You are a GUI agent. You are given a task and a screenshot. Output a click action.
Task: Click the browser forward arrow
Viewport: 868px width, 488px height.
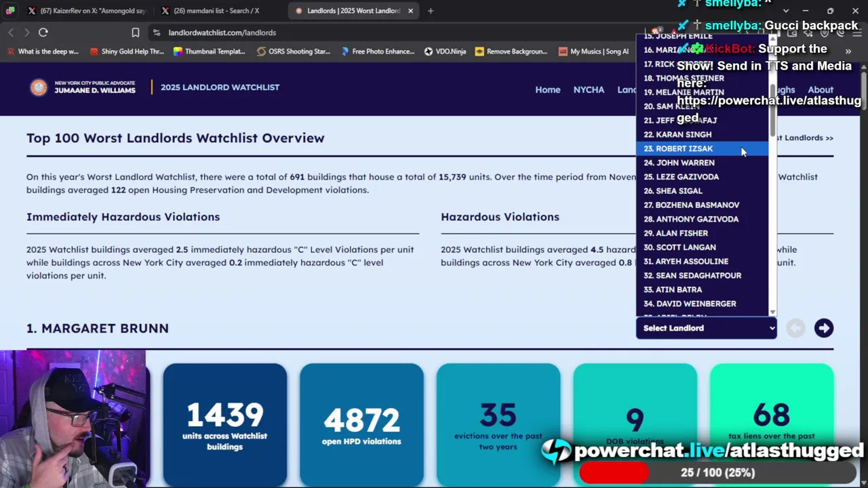tap(26, 33)
